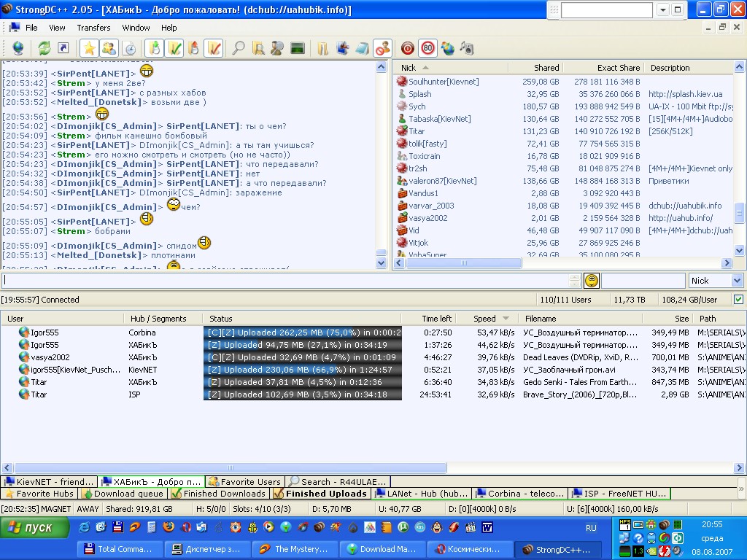Image resolution: width=747 pixels, height=560 pixels.
Task: Toggle the speed limiter 80 icon
Action: [x=427, y=48]
